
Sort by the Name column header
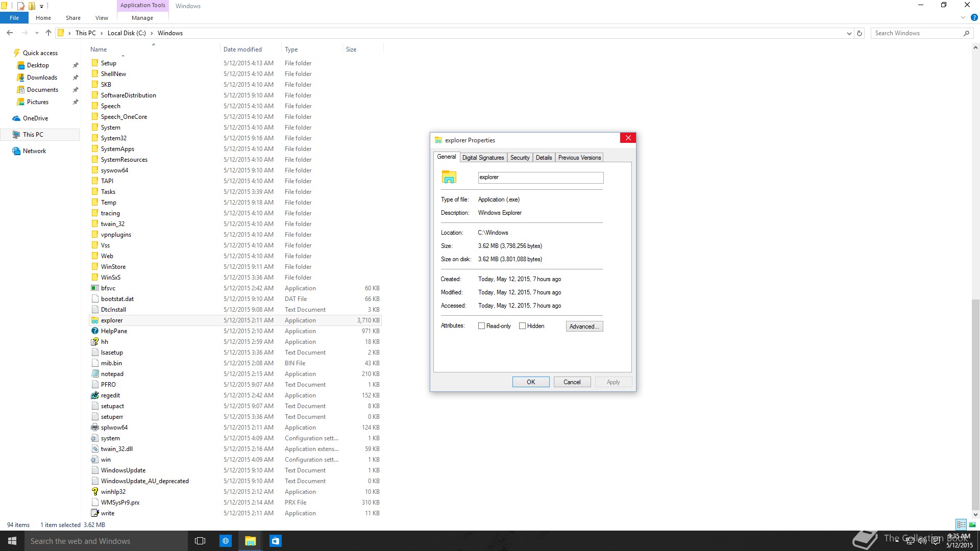pyautogui.click(x=153, y=49)
